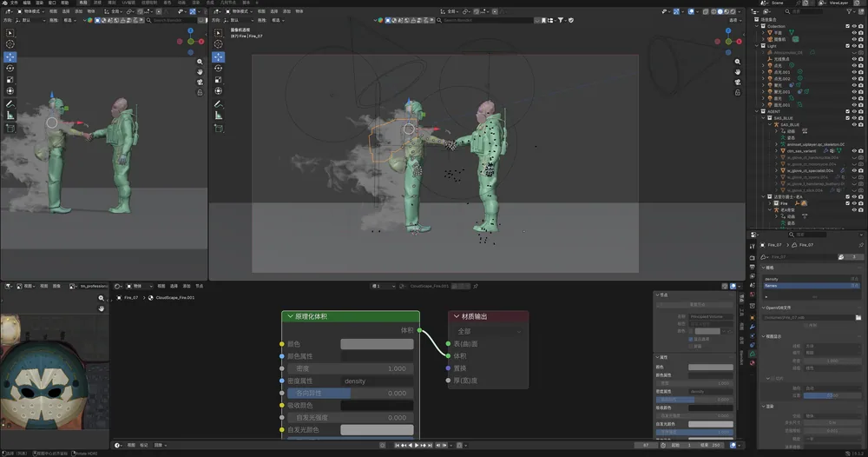Select the Cursor tool in left viewport
Screen dimensions: 868x457
tap(10, 44)
